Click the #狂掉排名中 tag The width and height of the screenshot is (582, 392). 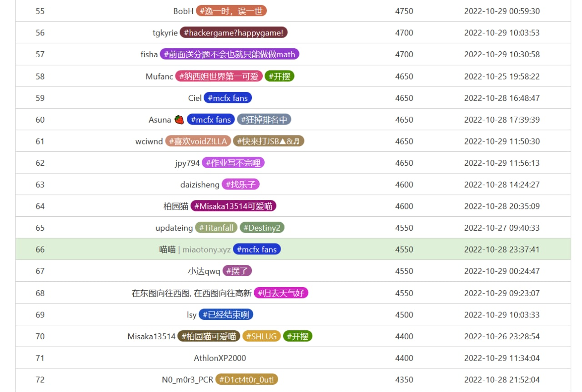click(x=264, y=120)
